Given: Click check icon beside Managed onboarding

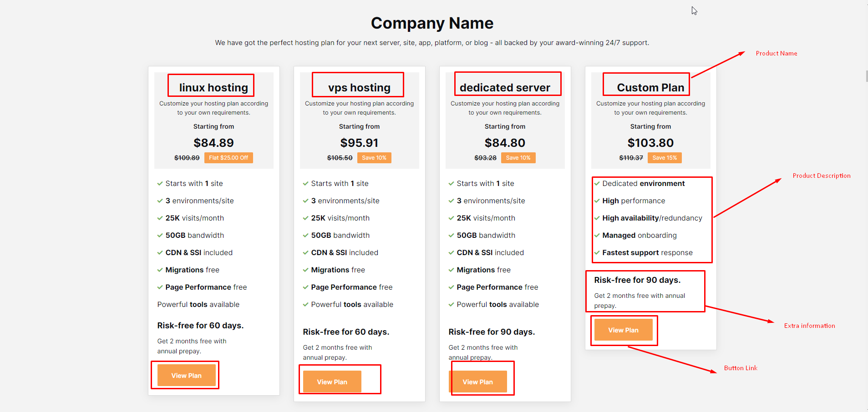Looking at the screenshot, I should tap(597, 235).
